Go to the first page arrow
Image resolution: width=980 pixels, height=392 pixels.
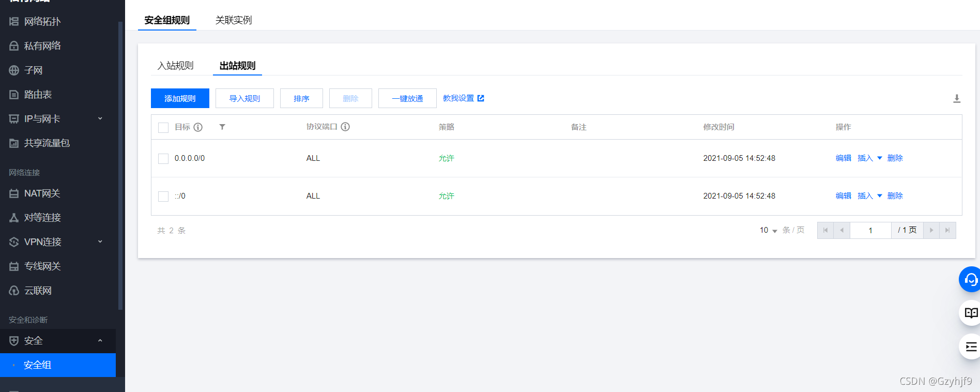[x=825, y=230]
